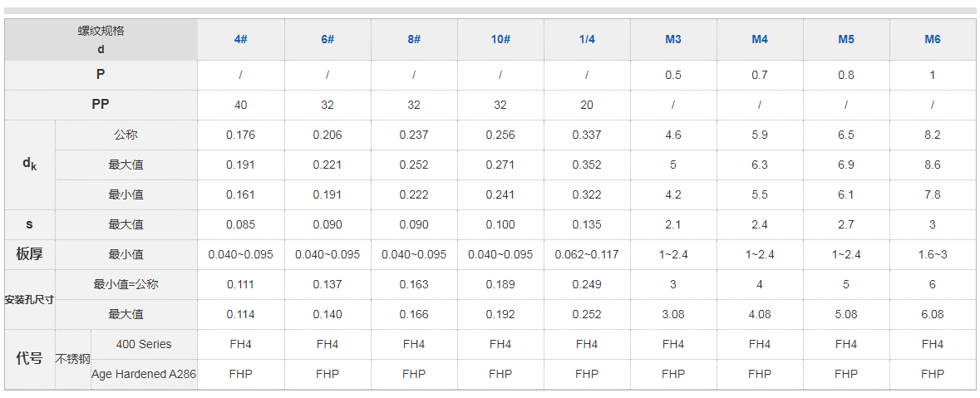Click the M6 column header
Viewport: 980px width, 398px height.
point(933,40)
